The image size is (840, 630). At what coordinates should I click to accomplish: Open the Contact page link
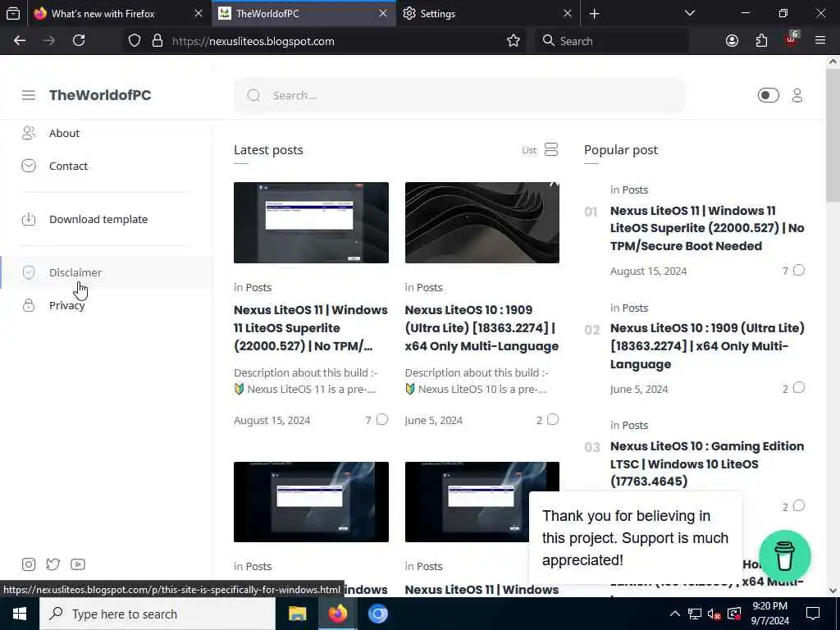[68, 166]
